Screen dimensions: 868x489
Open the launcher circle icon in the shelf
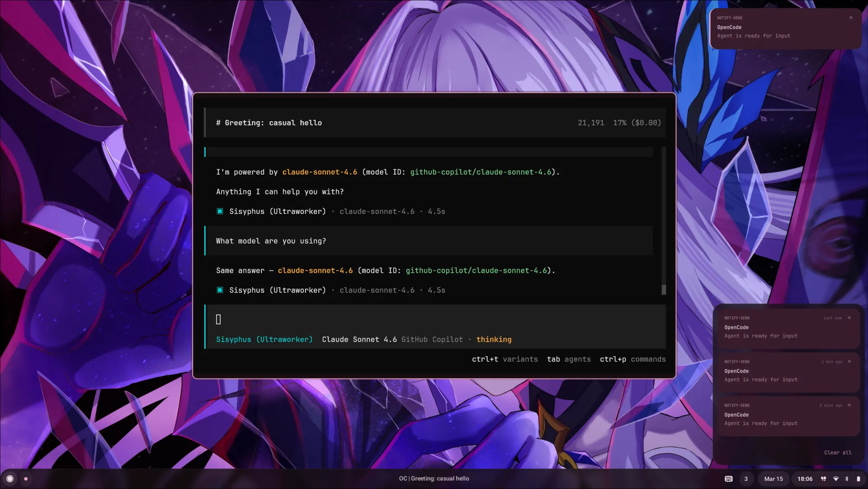(x=10, y=479)
